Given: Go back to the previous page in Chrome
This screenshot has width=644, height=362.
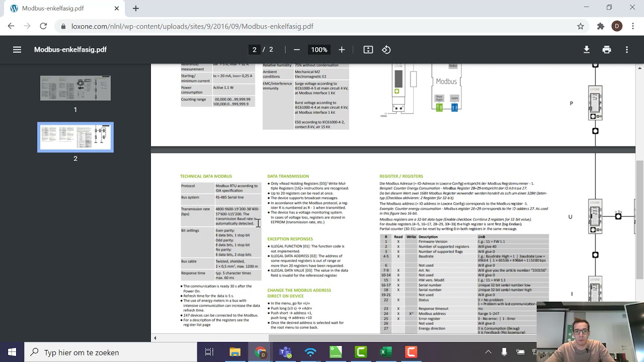Looking at the screenshot, I should (x=11, y=26).
